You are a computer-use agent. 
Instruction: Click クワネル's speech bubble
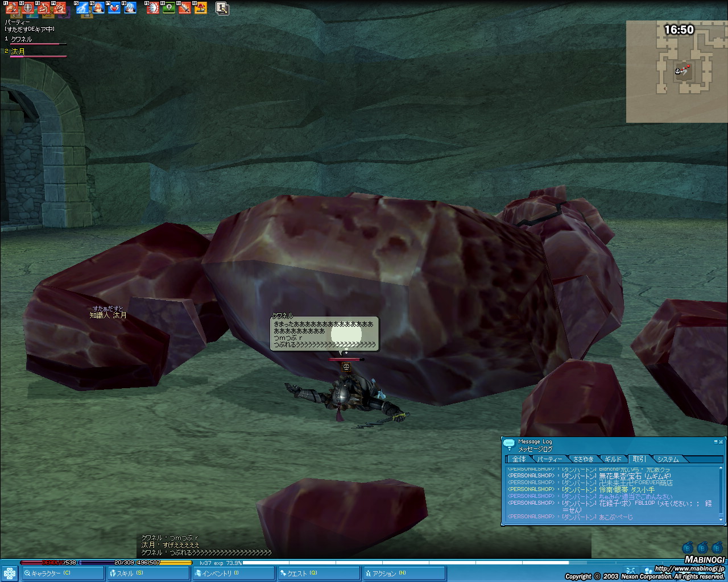(x=324, y=334)
